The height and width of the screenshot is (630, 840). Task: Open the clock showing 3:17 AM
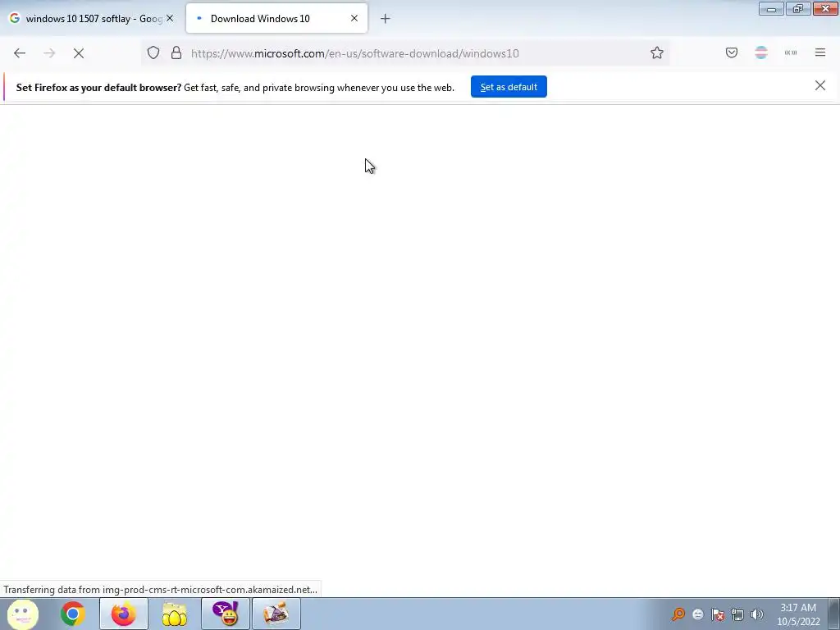pyautogui.click(x=798, y=614)
